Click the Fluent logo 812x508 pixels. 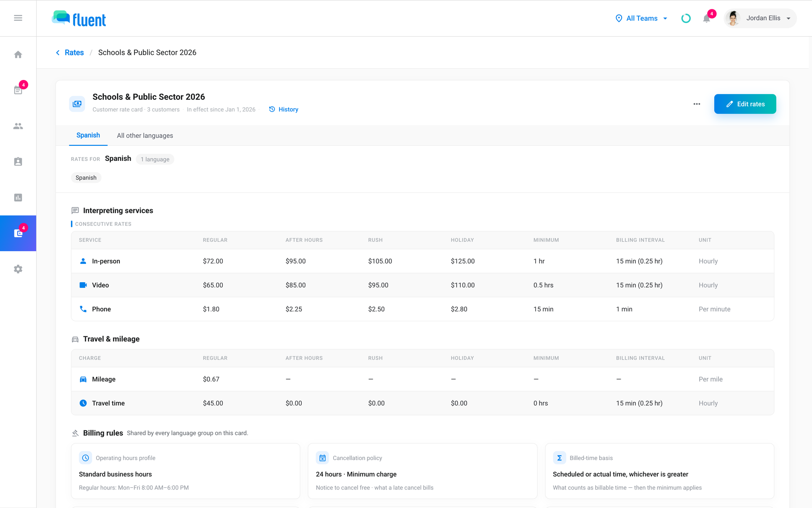pos(79,18)
